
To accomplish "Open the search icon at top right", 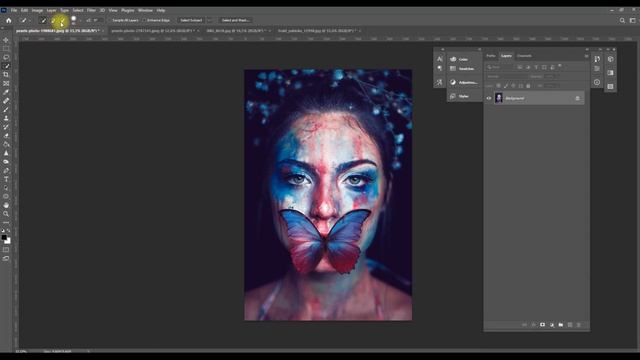I will pos(622,20).
